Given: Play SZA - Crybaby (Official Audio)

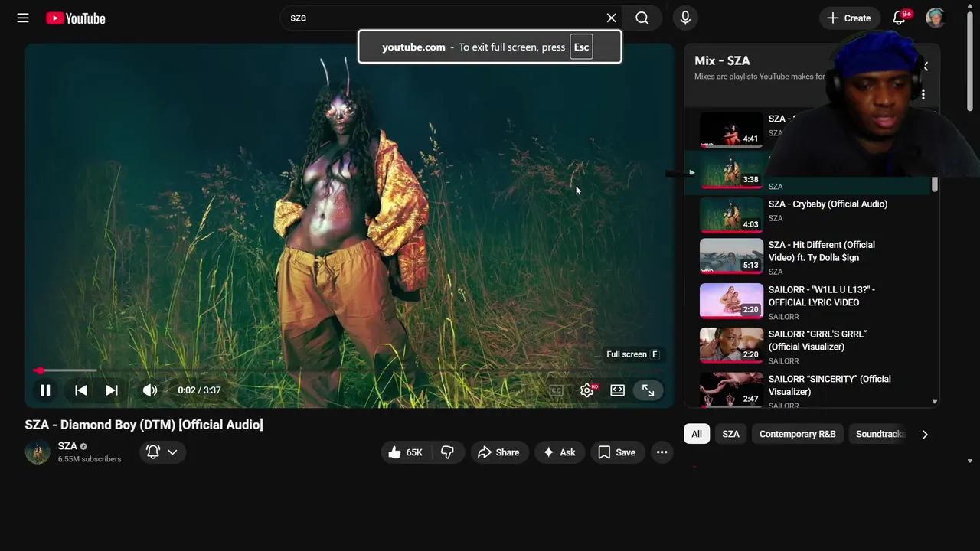Looking at the screenshot, I should [828, 204].
